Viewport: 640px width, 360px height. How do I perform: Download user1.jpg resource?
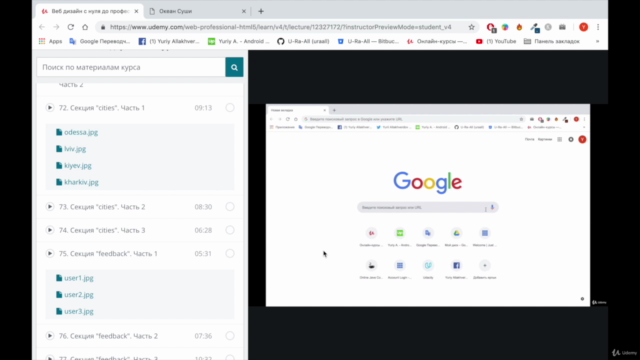[79, 278]
